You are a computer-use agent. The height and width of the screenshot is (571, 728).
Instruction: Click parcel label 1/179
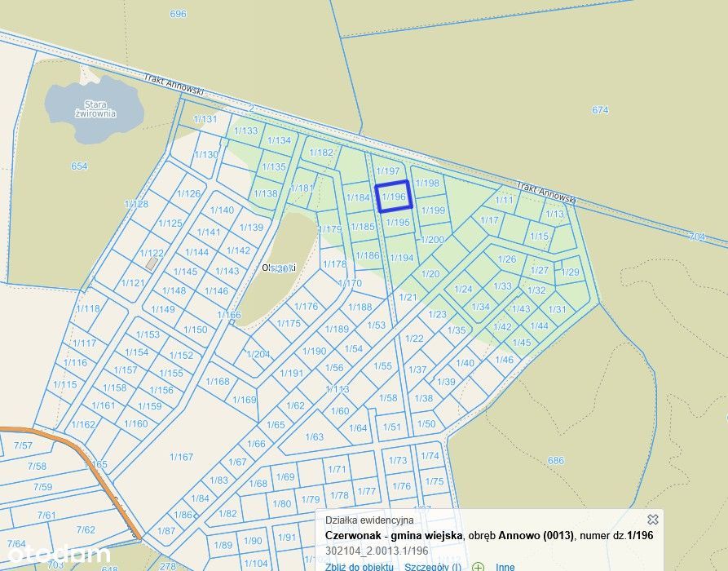(330, 229)
